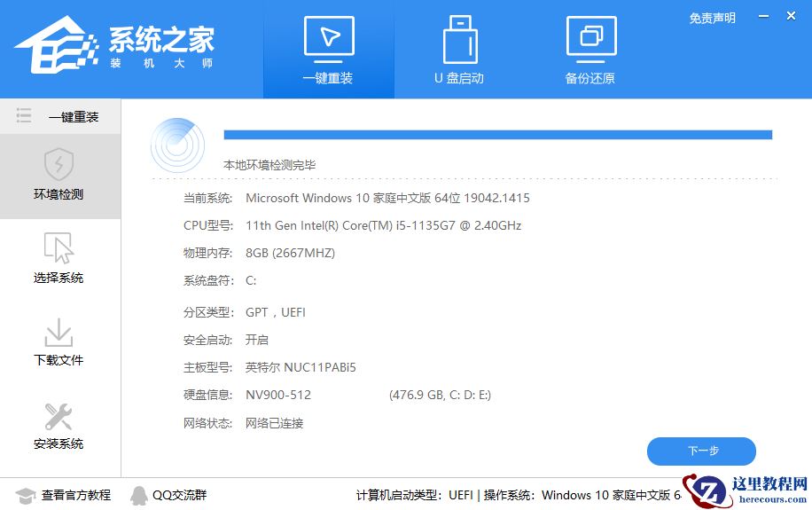Click the graduation cap tutorial icon
Image resolution: width=812 pixels, height=510 pixels.
26,496
